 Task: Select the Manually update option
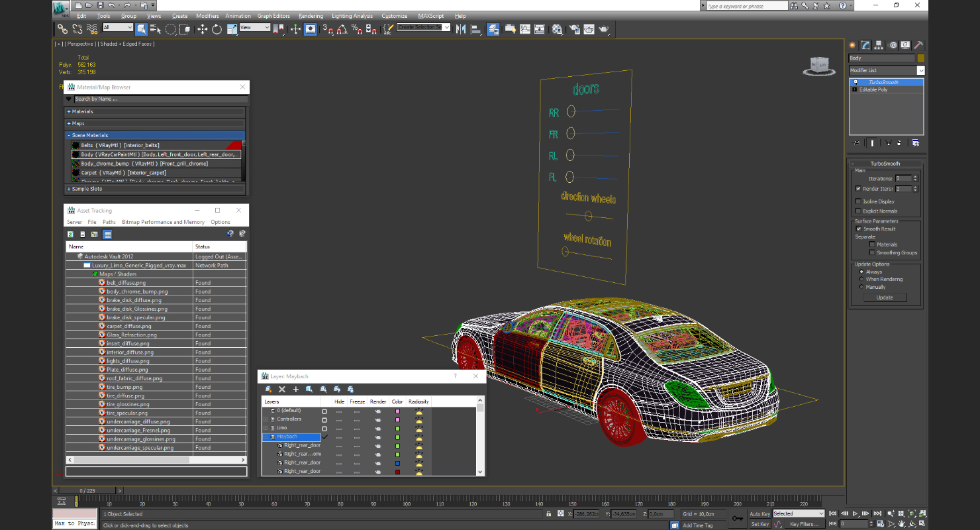(861, 287)
